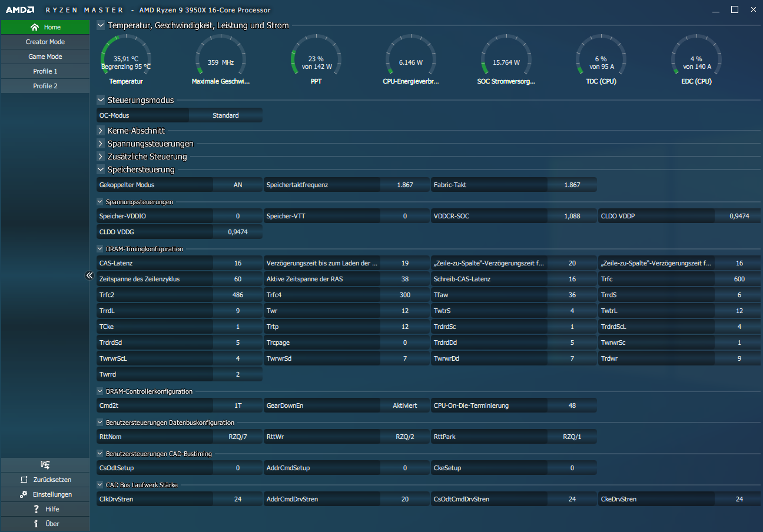Click the CAS-Latenz value 16
The image size is (763, 532).
pyautogui.click(x=238, y=263)
